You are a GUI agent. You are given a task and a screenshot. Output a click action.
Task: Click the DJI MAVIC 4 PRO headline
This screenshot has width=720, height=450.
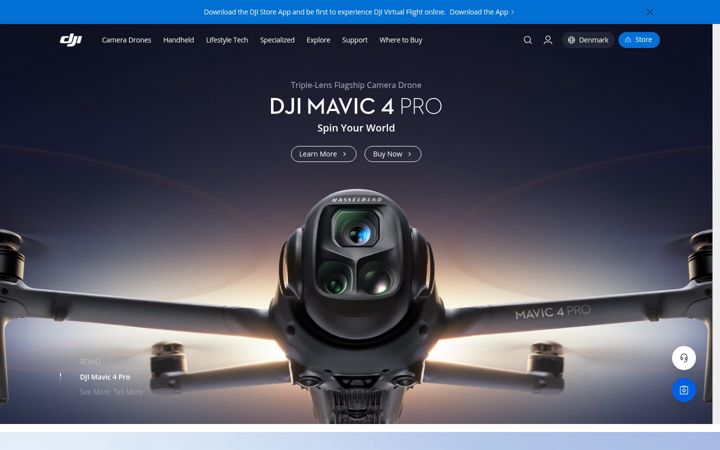tap(355, 107)
